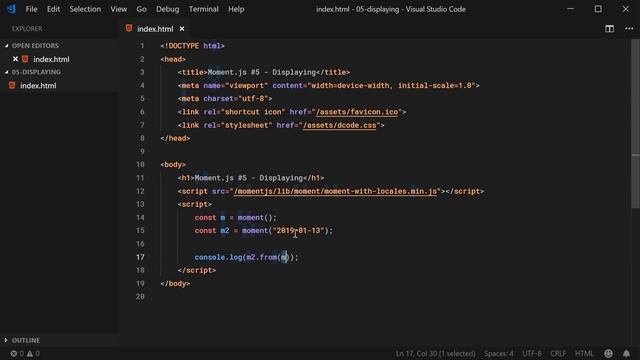640x360 pixels.
Task: Open the /assets/dcode.css link
Action: (339, 125)
